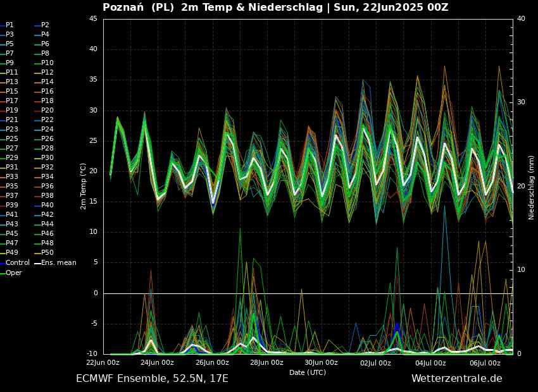Click the chart title beginning with Poznań (PL)
Viewport: 538px width, 392px height.
(275, 7)
